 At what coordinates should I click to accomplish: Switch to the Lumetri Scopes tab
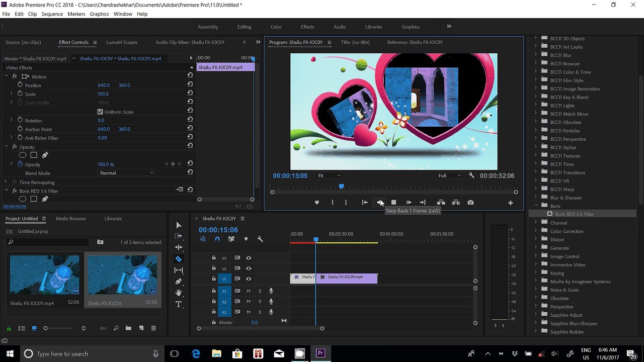tap(122, 42)
